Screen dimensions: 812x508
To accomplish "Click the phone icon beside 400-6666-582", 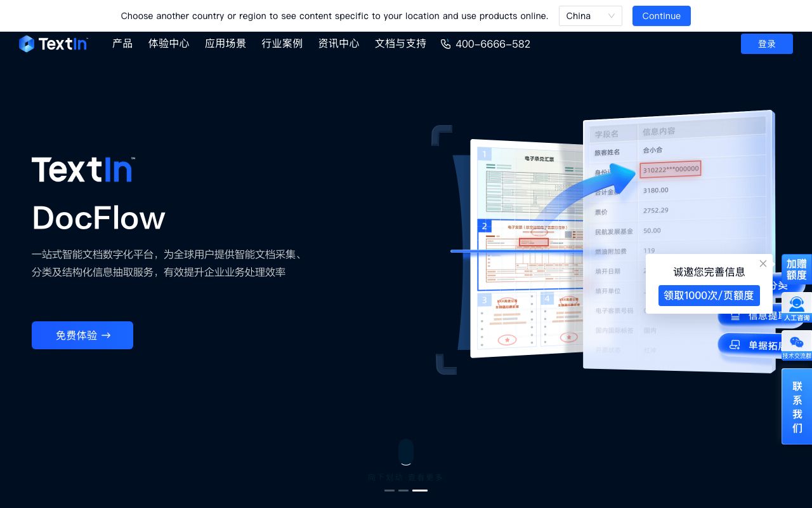I will pos(446,44).
